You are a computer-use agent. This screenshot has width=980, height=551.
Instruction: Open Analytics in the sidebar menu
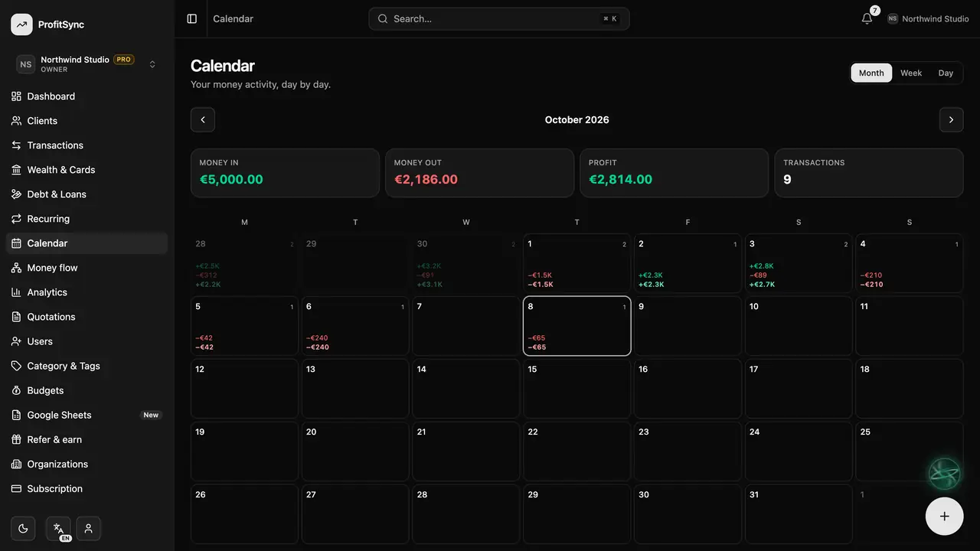pyautogui.click(x=87, y=292)
